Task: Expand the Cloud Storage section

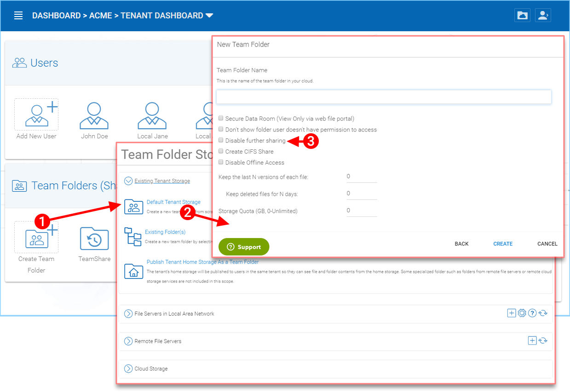Action: pos(128,368)
